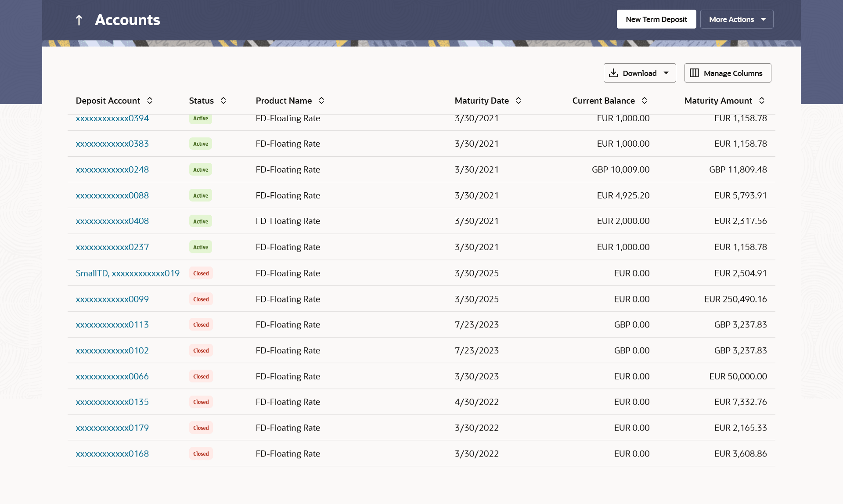Open deposit account ending 0383
The image size is (843, 504).
[x=112, y=144]
